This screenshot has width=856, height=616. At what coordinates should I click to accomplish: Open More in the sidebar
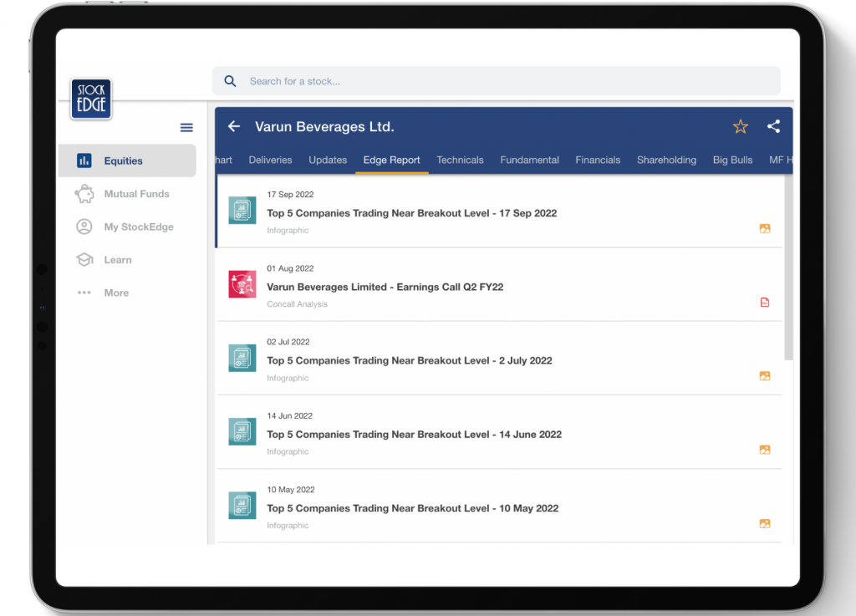click(127, 293)
